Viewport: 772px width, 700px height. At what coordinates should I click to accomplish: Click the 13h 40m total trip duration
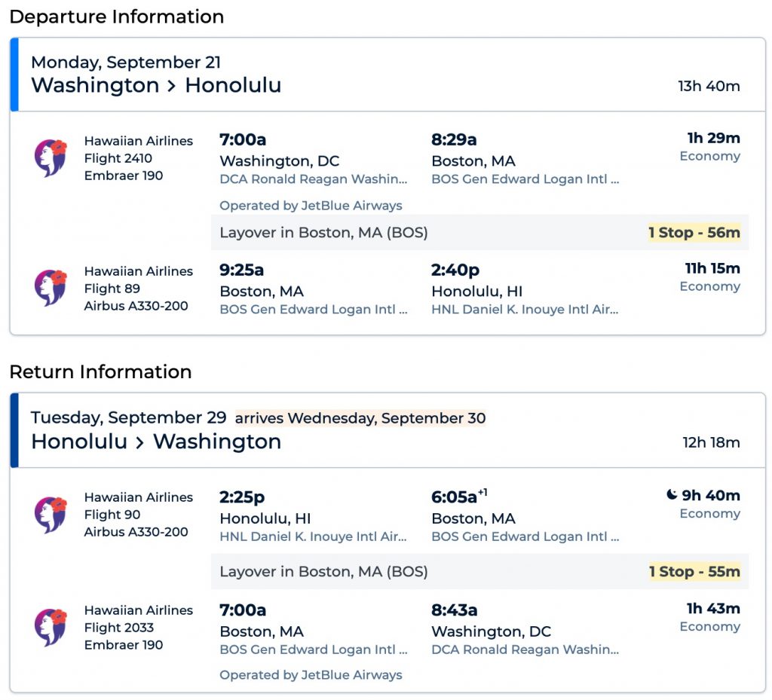(x=709, y=86)
